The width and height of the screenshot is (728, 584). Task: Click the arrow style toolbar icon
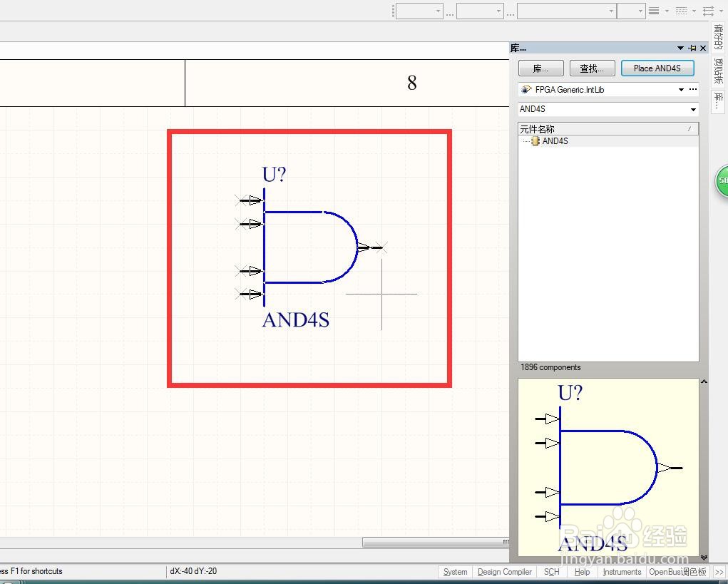point(709,11)
